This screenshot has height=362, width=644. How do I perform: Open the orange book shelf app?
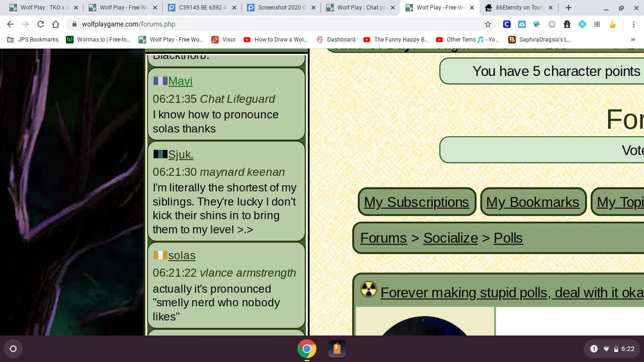[337, 348]
